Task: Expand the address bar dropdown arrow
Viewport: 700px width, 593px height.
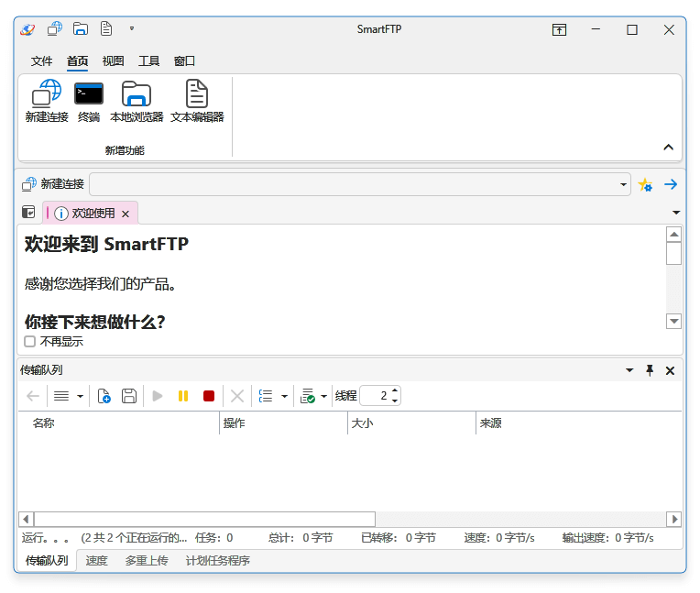Action: tap(624, 185)
